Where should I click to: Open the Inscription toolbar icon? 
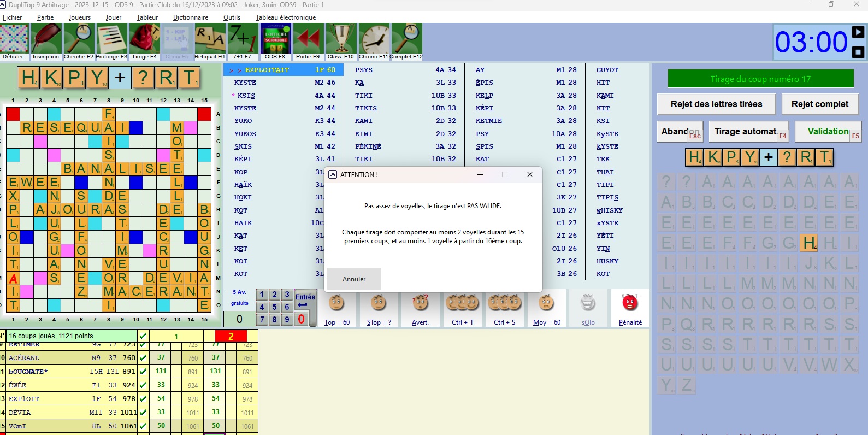[x=46, y=39]
